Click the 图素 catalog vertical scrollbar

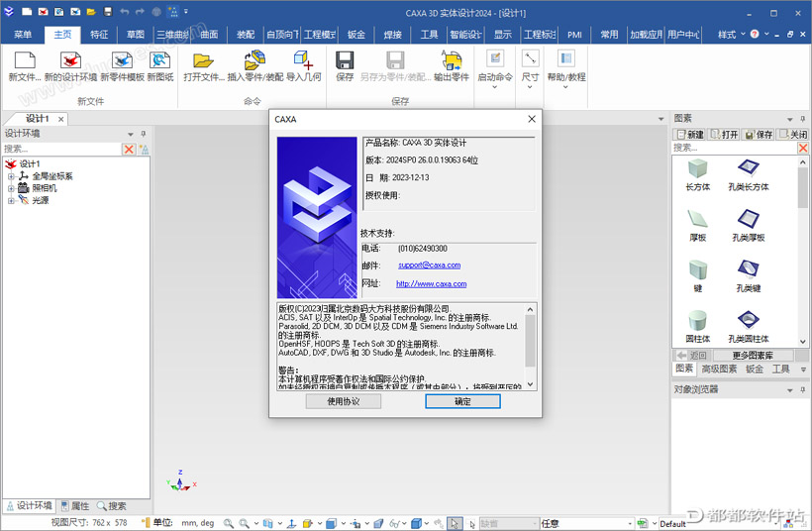click(803, 252)
